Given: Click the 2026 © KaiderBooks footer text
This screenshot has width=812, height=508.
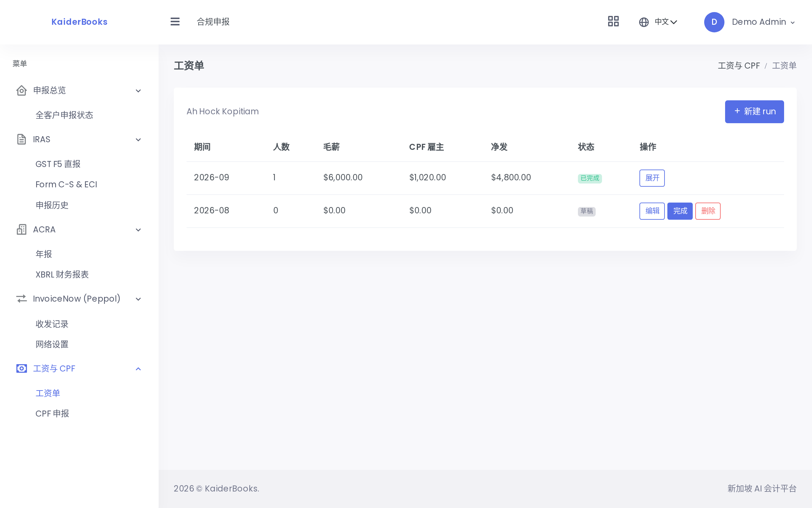Looking at the screenshot, I should pos(216,489).
